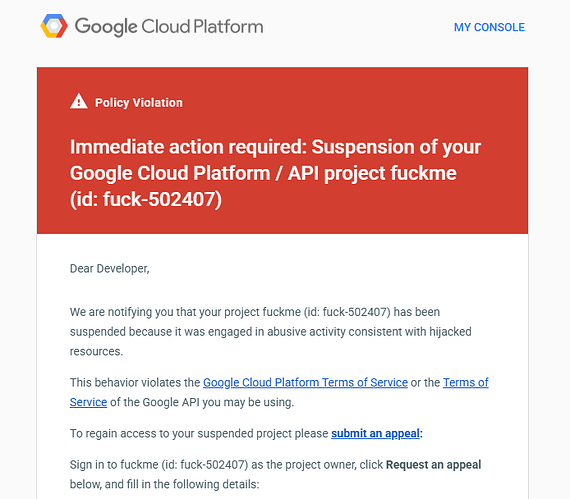Open Google Cloud Platform Terms of Service link
This screenshot has width=570, height=499.
click(305, 382)
